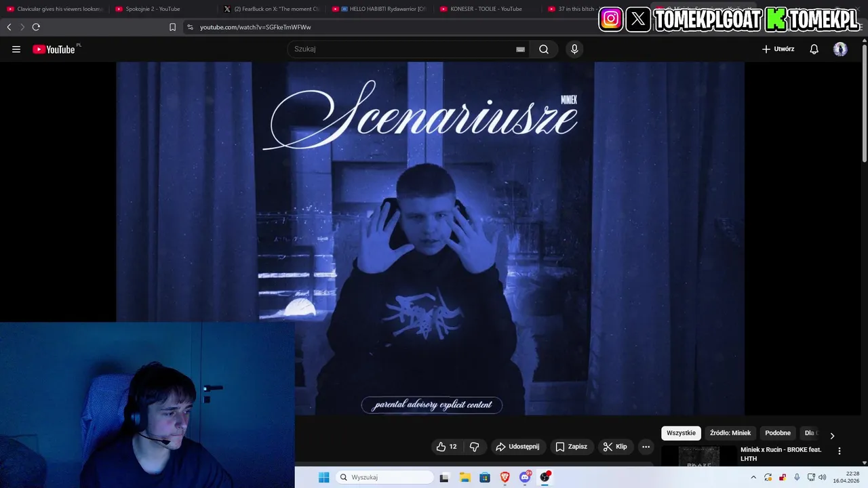Open Microsoft Store from the taskbar
868x488 pixels.
pos(484,477)
